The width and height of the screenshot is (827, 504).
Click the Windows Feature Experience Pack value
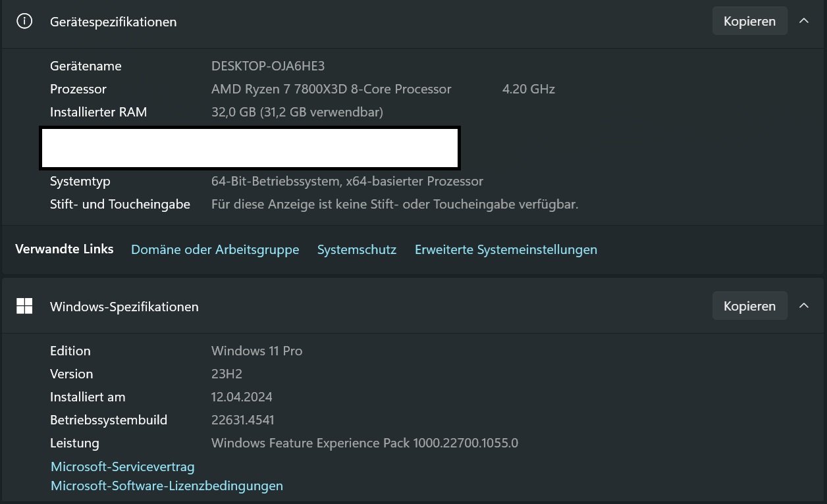(365, 443)
